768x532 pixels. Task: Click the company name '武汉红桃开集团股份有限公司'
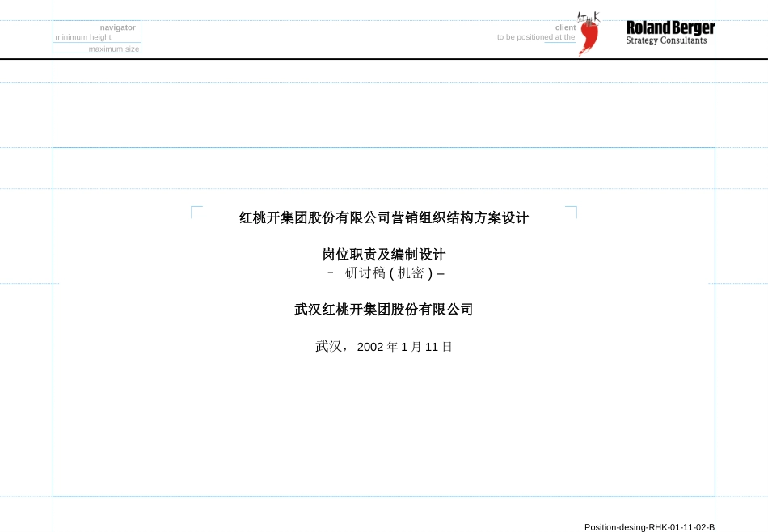pos(384,310)
